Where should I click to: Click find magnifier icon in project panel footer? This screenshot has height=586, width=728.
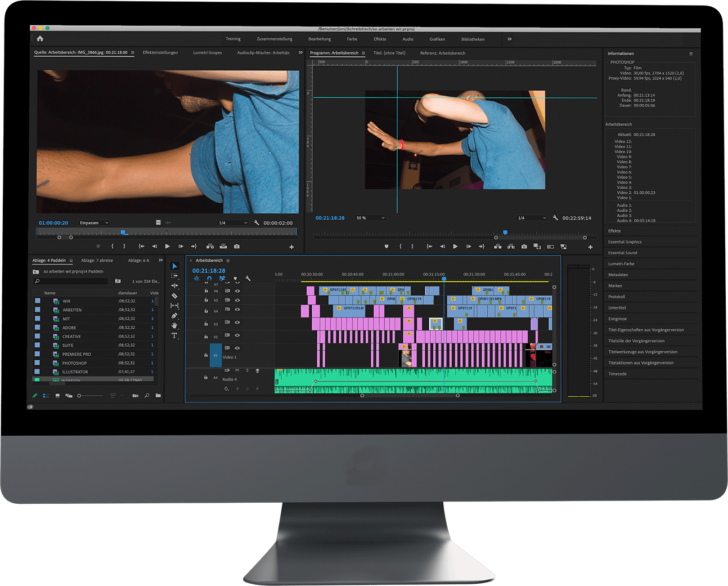pyautogui.click(x=147, y=396)
